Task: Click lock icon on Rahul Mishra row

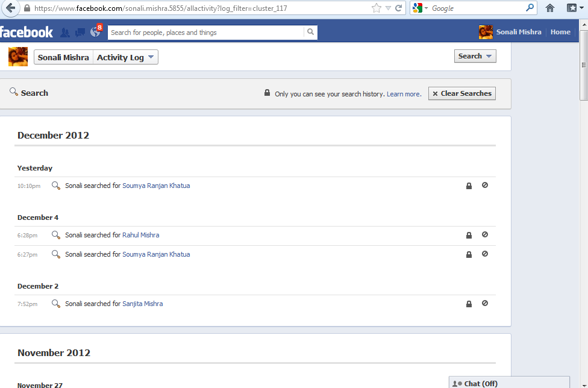Action: (x=469, y=235)
